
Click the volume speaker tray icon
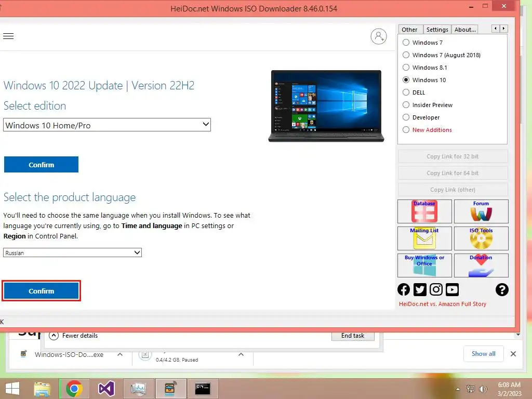(483, 389)
